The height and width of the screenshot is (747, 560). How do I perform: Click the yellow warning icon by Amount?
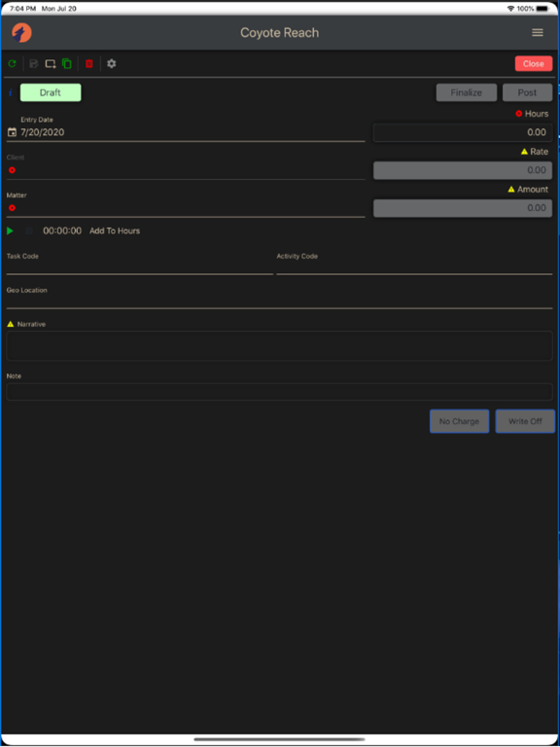click(x=511, y=189)
